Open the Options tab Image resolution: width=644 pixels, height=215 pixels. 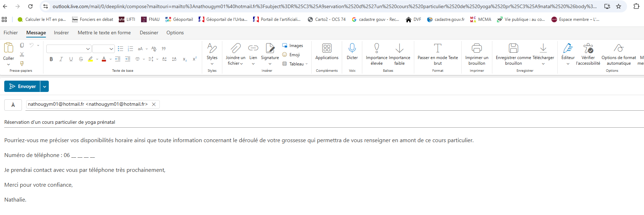[175, 33]
